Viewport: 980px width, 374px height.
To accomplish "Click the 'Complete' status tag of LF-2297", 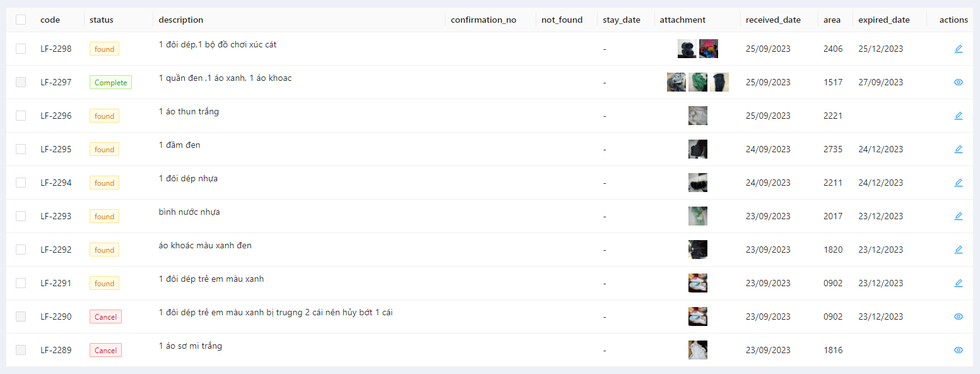I will click(110, 82).
